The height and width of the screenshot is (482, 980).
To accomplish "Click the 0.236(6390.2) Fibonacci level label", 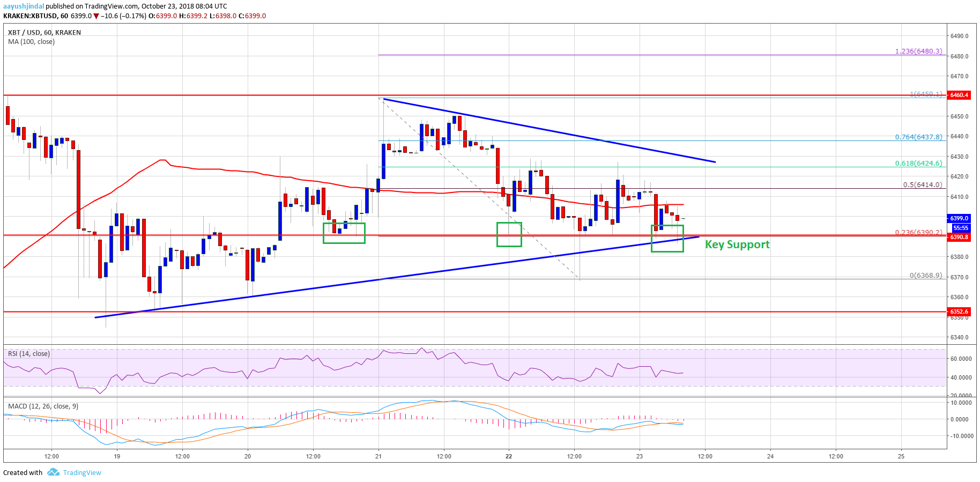I will (918, 233).
